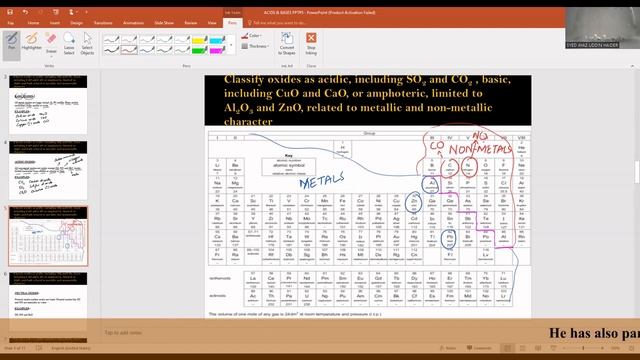Switch to Slide Sorter view
640x360 pixels.
point(523,348)
